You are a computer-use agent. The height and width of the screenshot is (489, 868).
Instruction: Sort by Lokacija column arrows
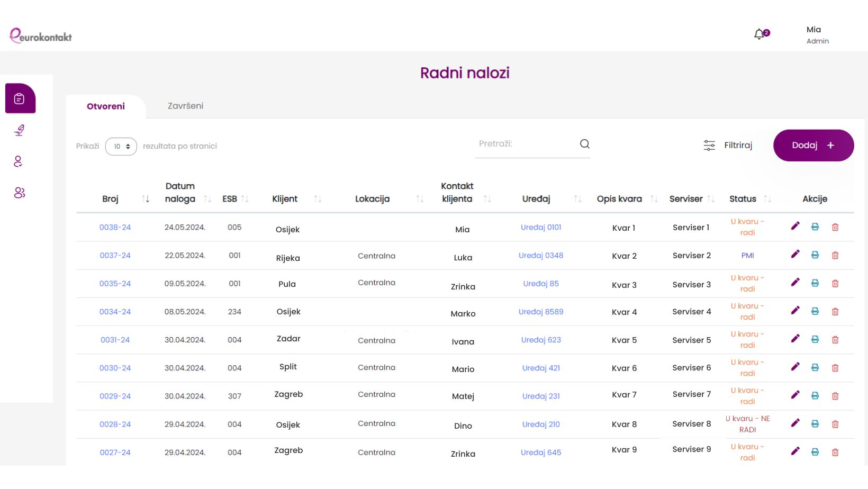(x=420, y=199)
